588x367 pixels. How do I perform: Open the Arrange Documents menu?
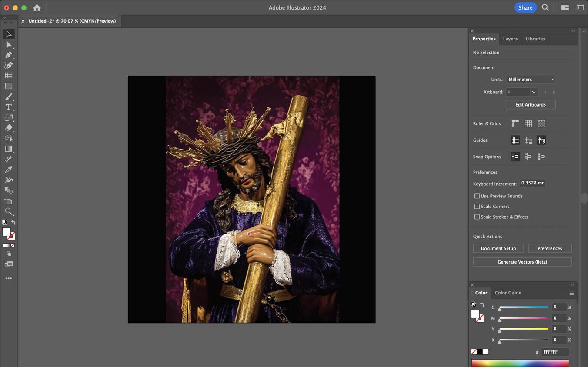(565, 7)
